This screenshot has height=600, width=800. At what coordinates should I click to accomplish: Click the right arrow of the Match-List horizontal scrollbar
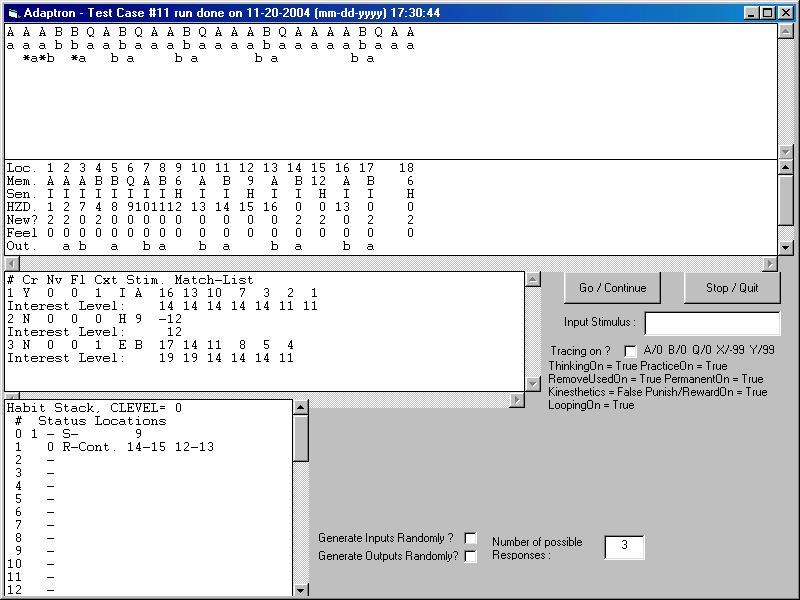click(517, 400)
